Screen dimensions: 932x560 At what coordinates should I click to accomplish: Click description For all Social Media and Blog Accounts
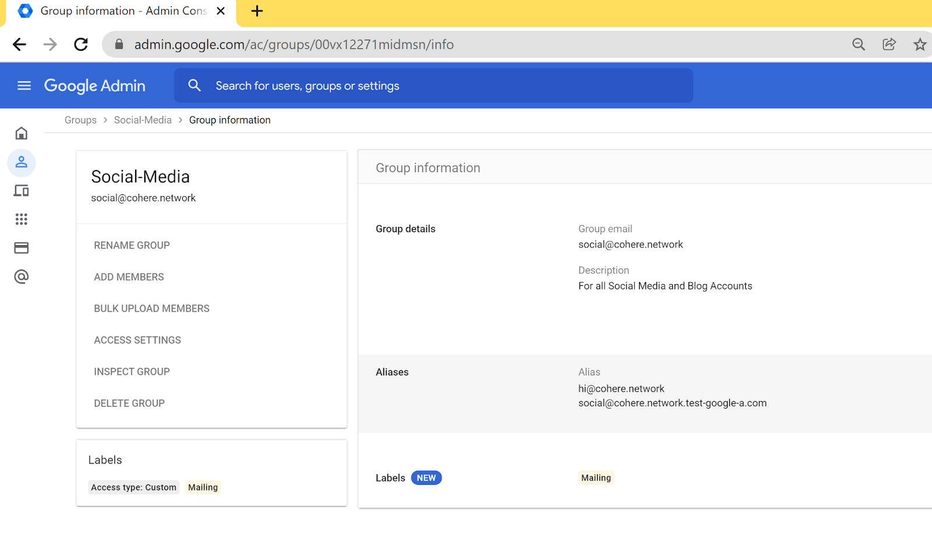(665, 286)
